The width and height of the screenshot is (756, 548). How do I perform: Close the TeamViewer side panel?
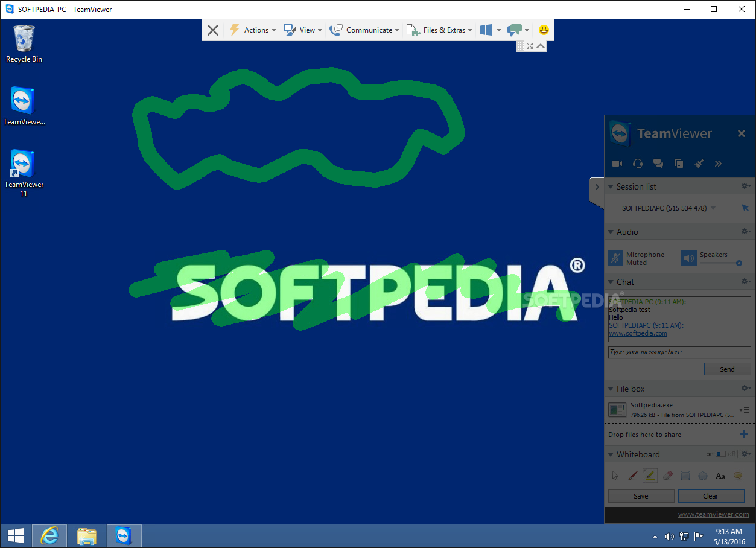[x=742, y=133]
